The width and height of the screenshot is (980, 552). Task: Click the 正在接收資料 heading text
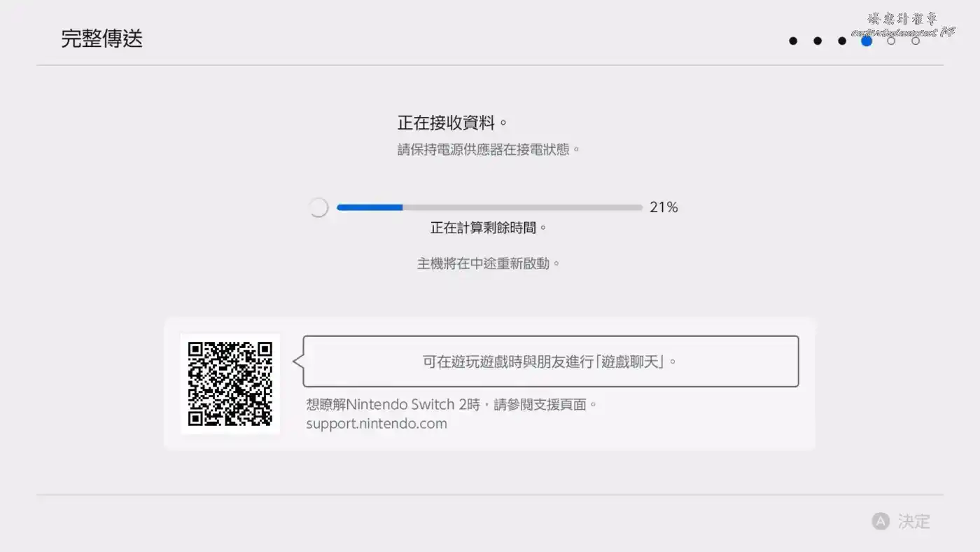453,123
